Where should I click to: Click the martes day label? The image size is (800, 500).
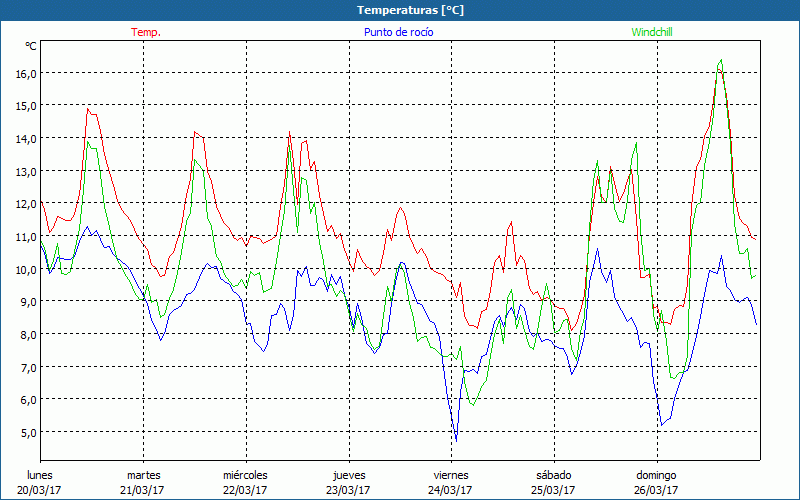[x=143, y=475]
